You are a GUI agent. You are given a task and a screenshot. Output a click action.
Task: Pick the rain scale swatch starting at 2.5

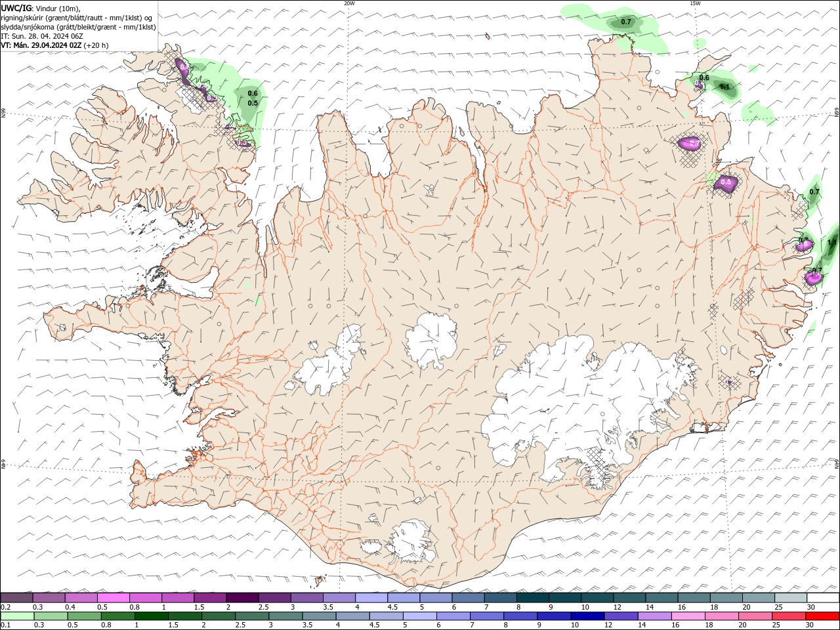252,616
